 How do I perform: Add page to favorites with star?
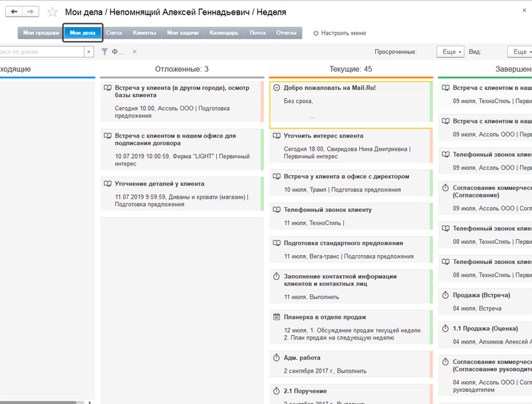click(53, 12)
